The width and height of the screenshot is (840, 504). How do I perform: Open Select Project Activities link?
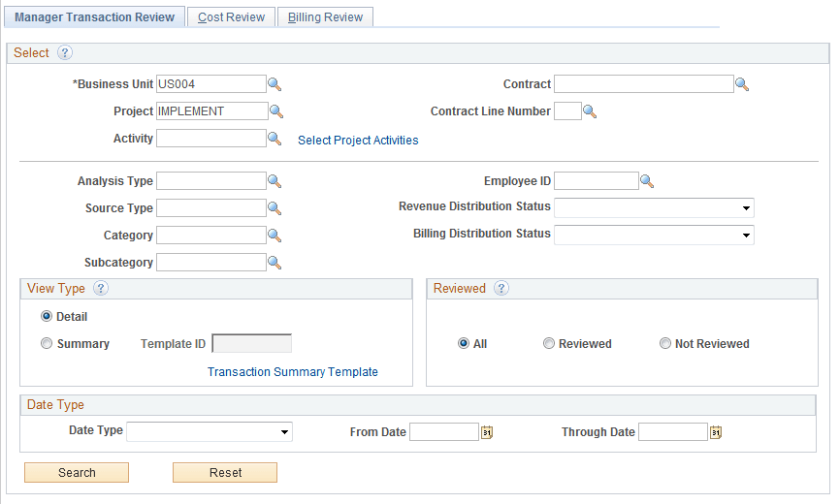pyautogui.click(x=358, y=141)
